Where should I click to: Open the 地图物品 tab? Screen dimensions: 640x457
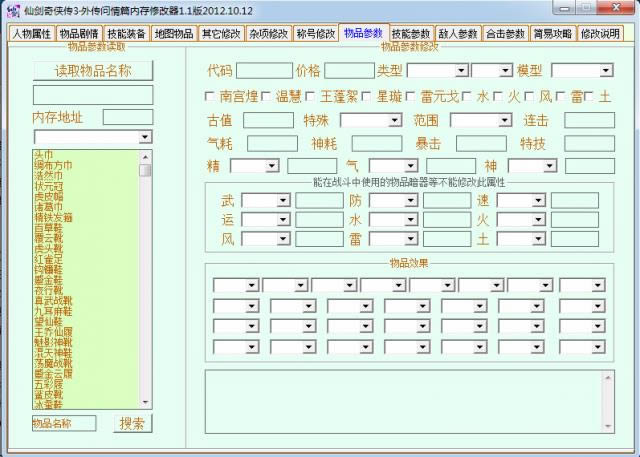point(174,33)
